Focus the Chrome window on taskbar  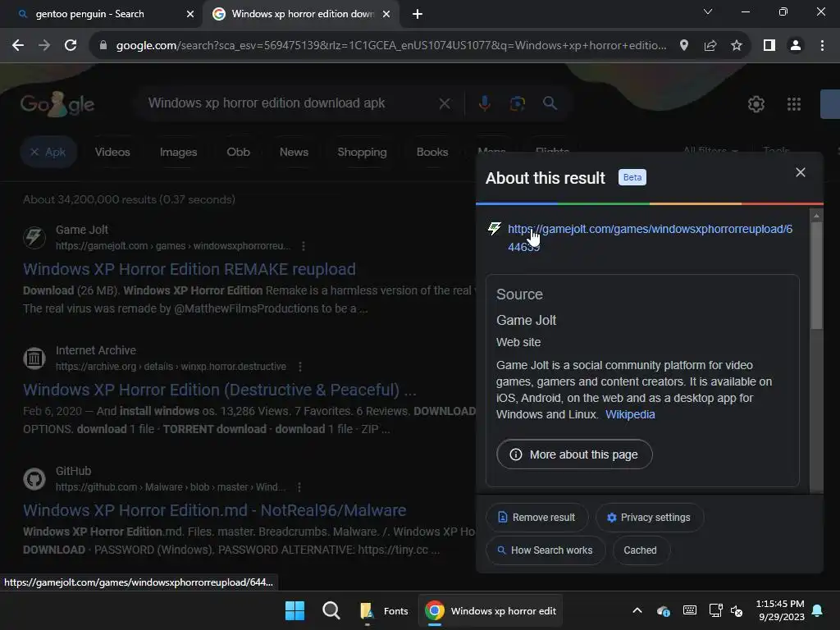click(491, 610)
